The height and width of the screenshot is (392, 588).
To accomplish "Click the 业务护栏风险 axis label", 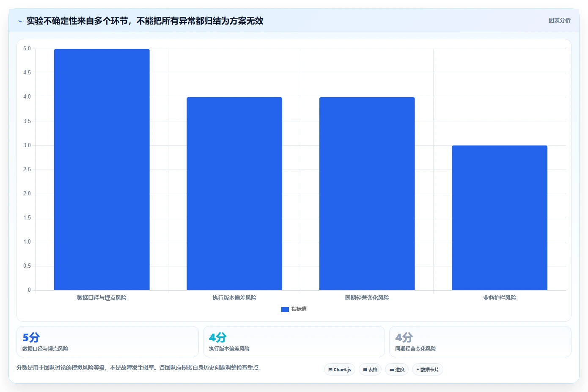I will pos(500,298).
